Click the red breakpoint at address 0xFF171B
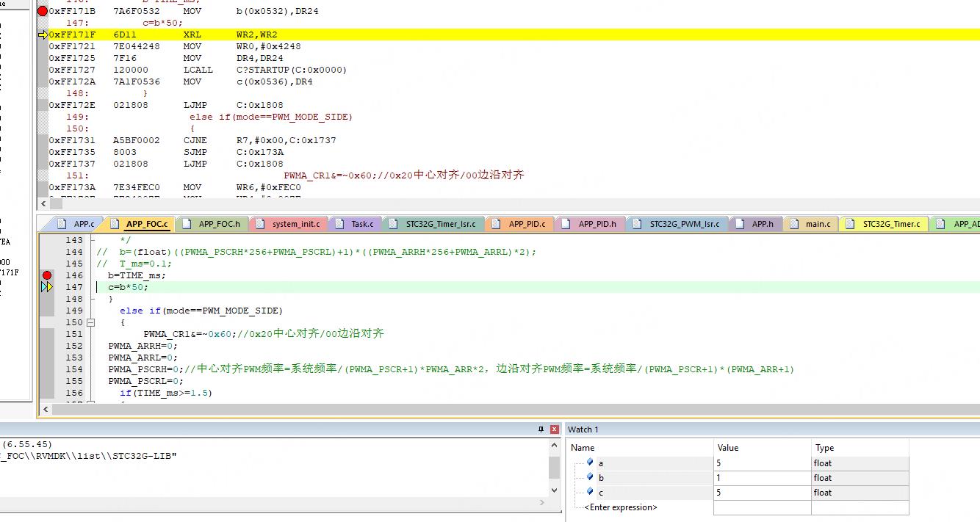Image resolution: width=980 pixels, height=522 pixels. (42, 11)
